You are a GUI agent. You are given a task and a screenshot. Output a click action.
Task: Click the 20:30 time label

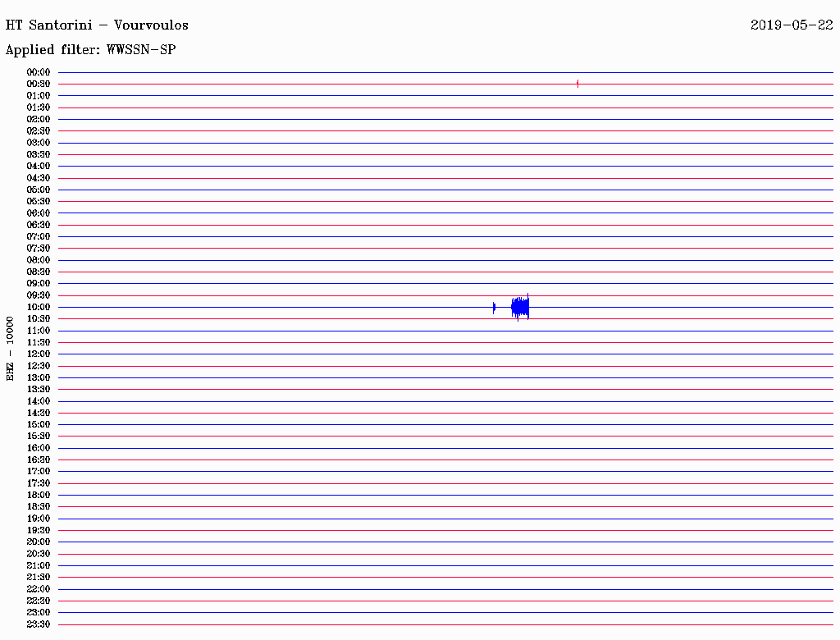pos(39,554)
